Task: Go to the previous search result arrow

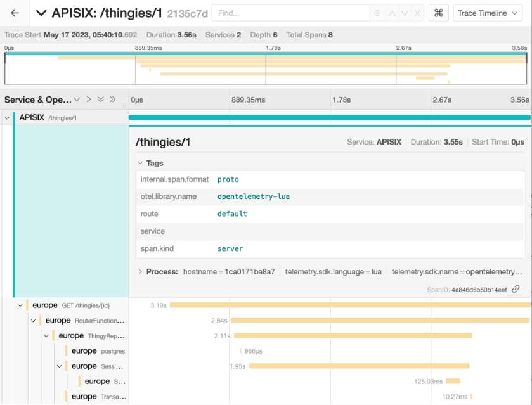Action: 391,13
